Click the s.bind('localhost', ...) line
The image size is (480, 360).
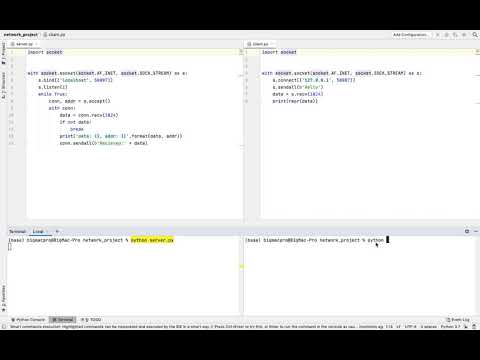76,80
